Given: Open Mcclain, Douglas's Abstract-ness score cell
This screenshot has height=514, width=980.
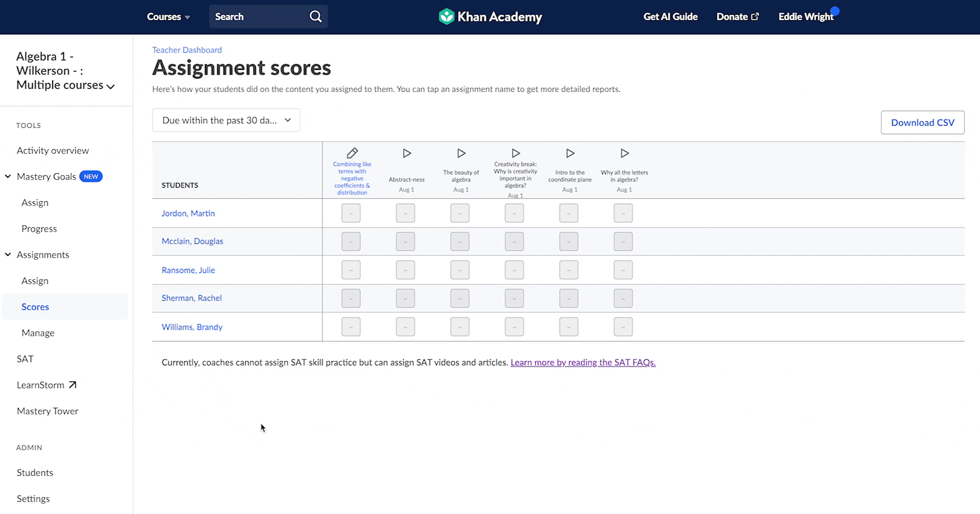Looking at the screenshot, I should coord(405,241).
